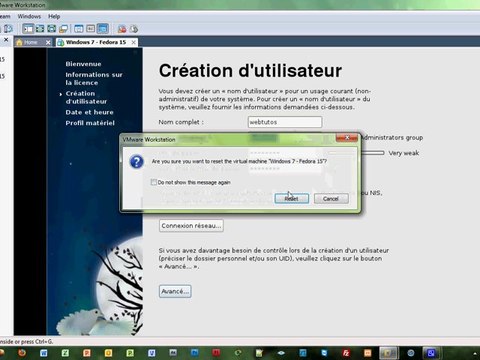480x360 pixels.
Task: Click the grey clock toolbar icon at toolbar end
Action: (133, 29)
